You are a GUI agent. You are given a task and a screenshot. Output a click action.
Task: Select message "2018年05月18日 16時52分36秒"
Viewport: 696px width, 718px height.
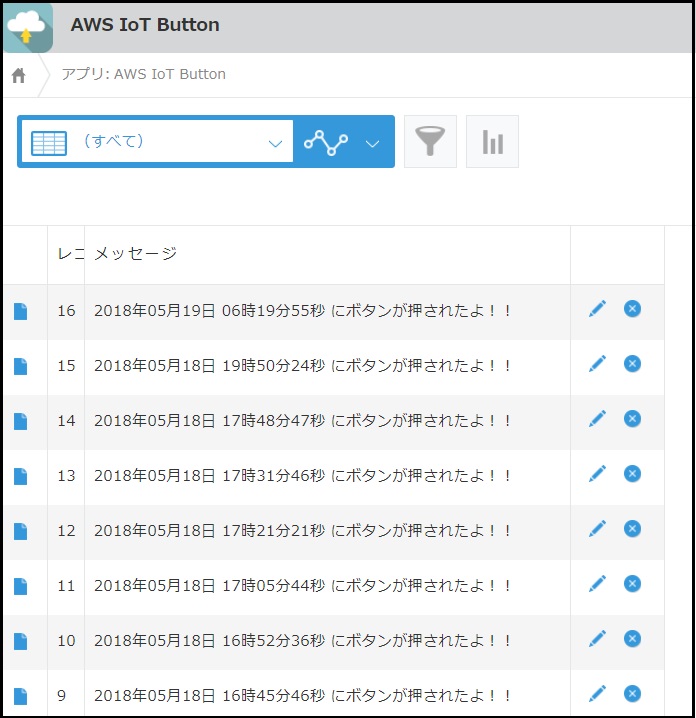pos(210,641)
